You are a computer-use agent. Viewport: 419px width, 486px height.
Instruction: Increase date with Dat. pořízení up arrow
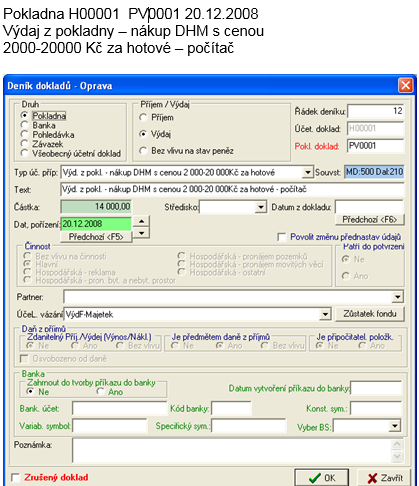coord(141,221)
